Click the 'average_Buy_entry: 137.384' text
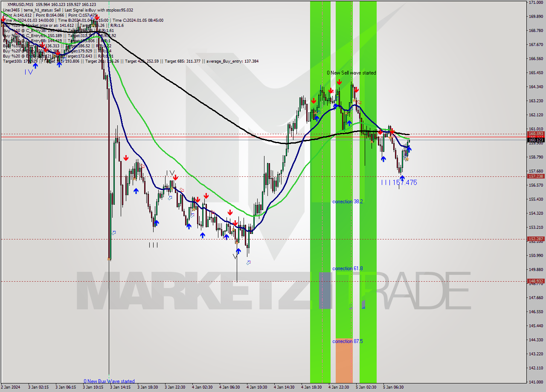546x392 pixels. point(232,61)
